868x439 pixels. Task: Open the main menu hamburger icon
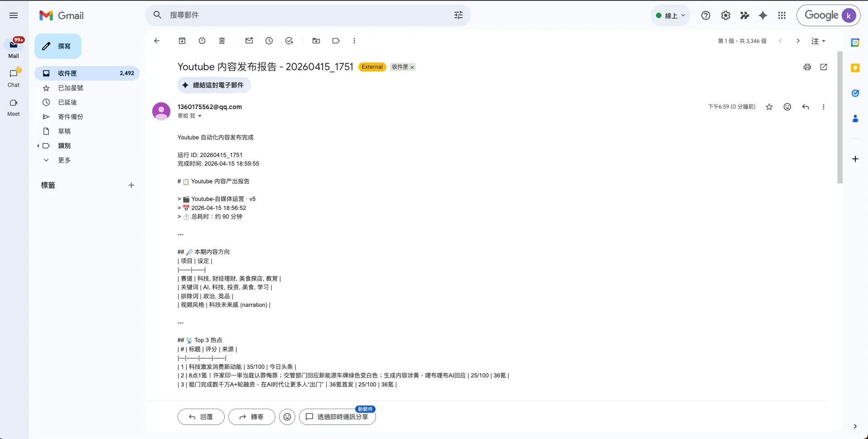tap(14, 15)
